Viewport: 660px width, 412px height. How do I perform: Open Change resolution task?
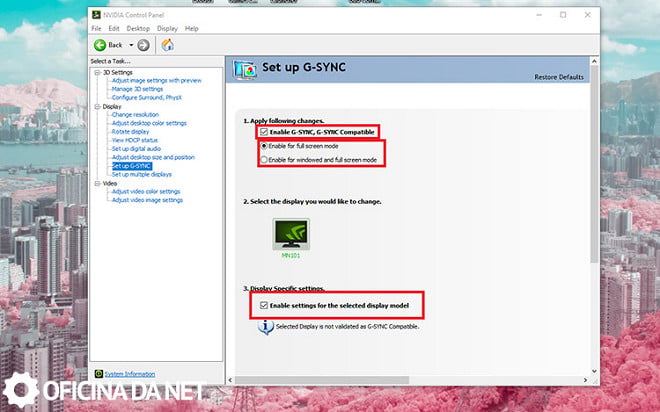coord(135,114)
